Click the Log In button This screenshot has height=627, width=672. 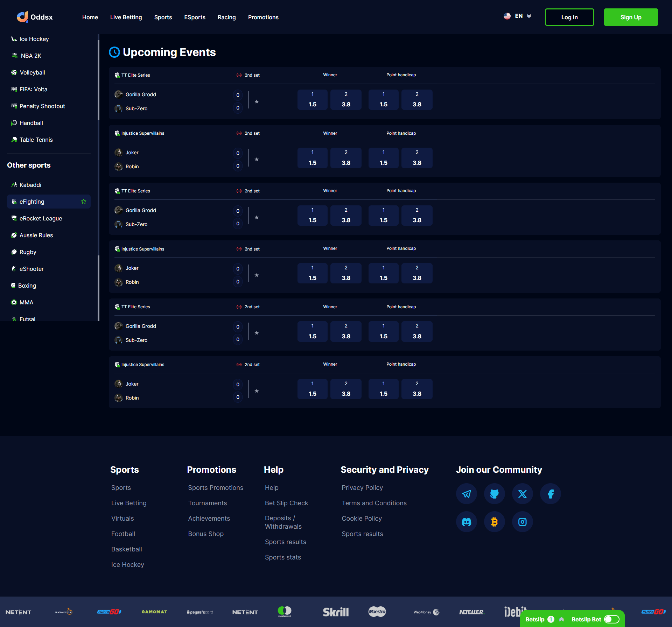[569, 17]
